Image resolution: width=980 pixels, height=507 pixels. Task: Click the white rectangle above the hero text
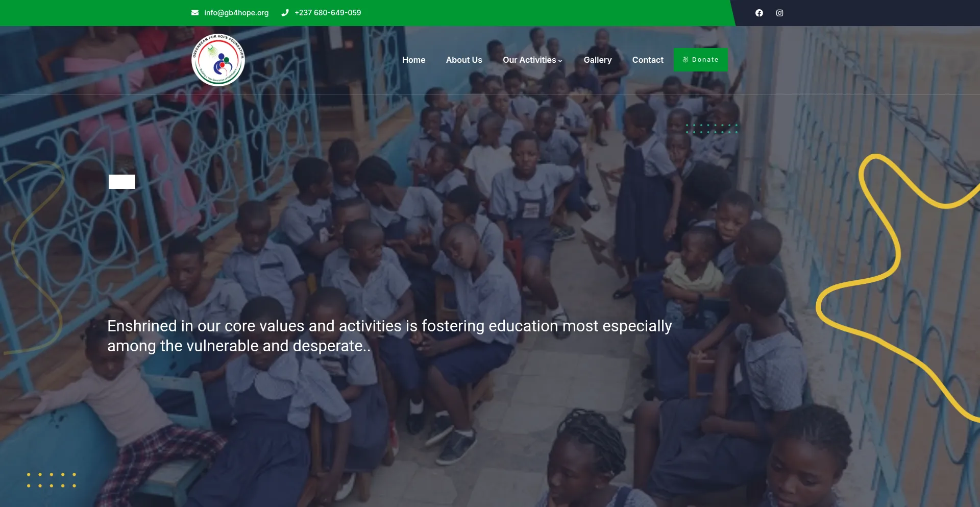pyautogui.click(x=122, y=182)
